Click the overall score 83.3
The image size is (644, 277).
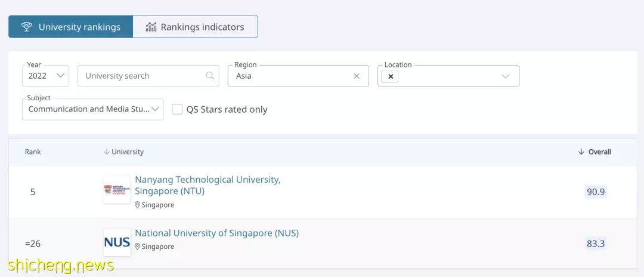[x=596, y=244]
